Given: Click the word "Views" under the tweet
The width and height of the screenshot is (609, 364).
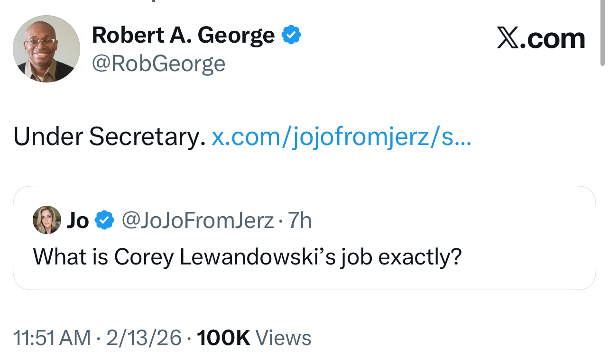Looking at the screenshot, I should point(283,338).
